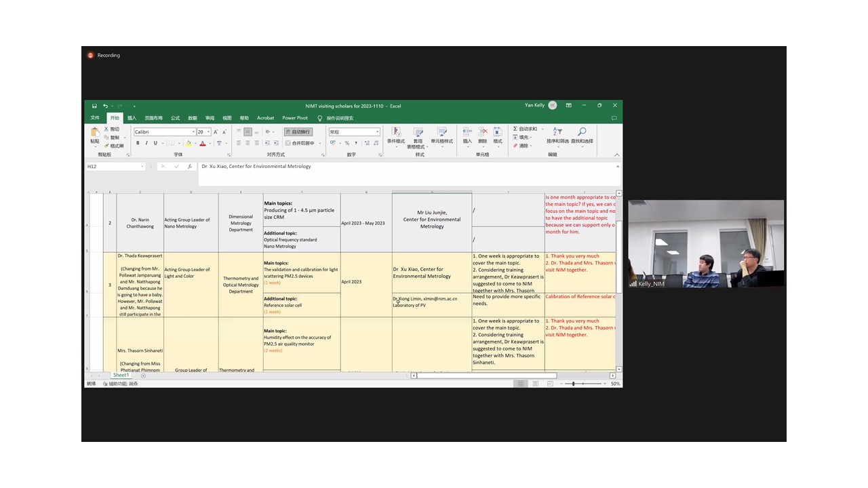Click the Save icon in quick access toolbar

point(94,106)
